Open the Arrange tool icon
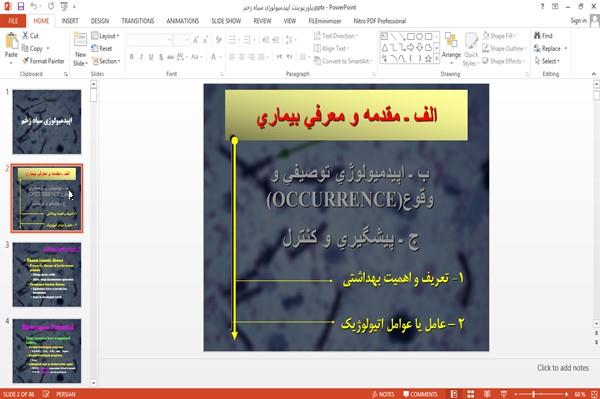The width and height of the screenshot is (600, 399). pyautogui.click(x=451, y=41)
